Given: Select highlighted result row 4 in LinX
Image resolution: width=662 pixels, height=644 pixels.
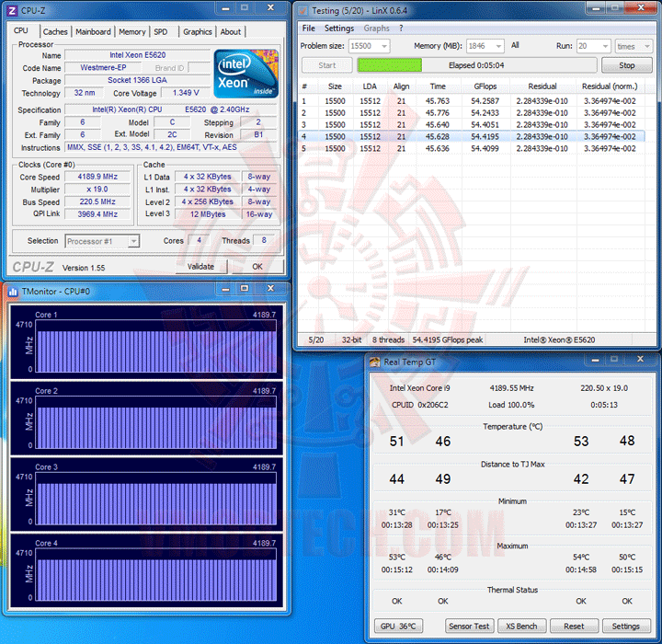Looking at the screenshot, I should pyautogui.click(x=471, y=137).
